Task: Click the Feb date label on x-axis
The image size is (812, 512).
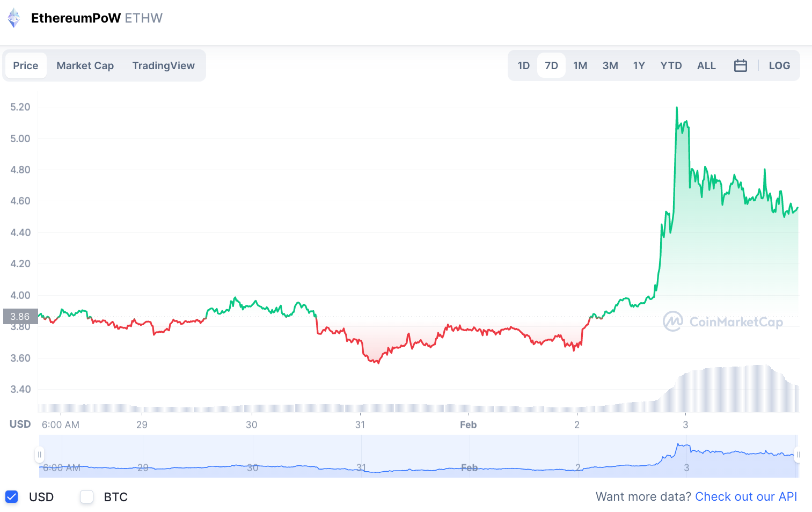Action: click(x=469, y=425)
